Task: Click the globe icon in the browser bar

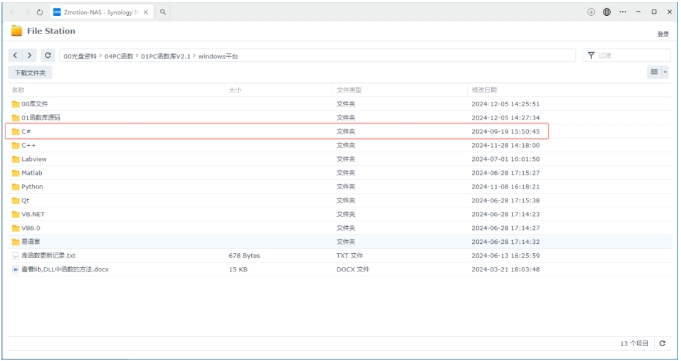Action: pos(607,12)
